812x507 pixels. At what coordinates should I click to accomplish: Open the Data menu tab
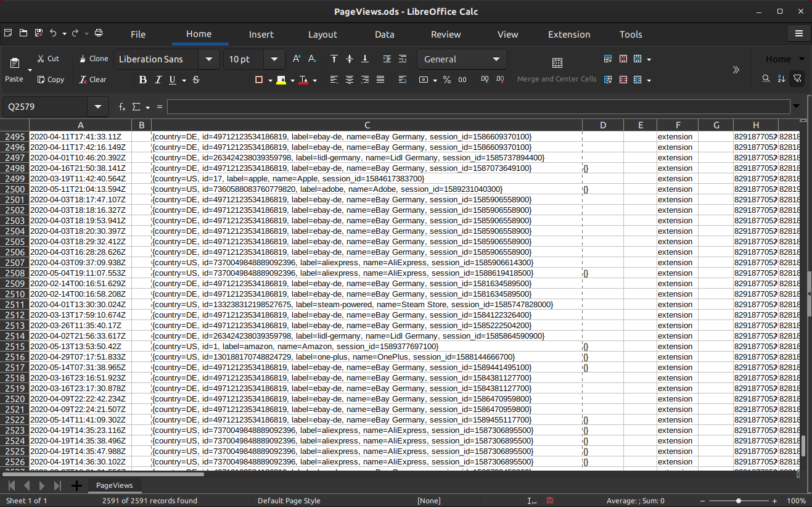[x=384, y=35]
